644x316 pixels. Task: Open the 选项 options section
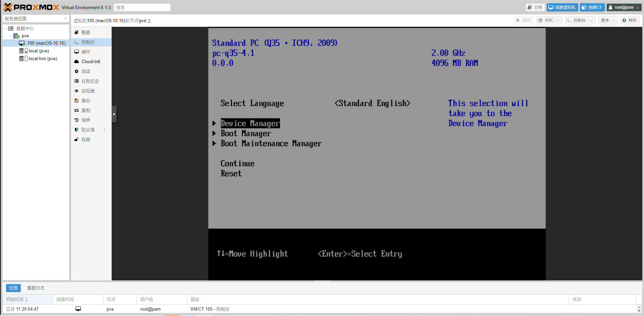86,72
